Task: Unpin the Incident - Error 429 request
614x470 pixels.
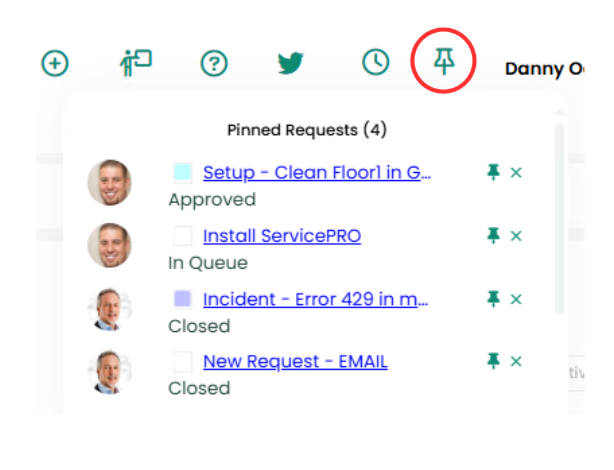Action: click(492, 298)
